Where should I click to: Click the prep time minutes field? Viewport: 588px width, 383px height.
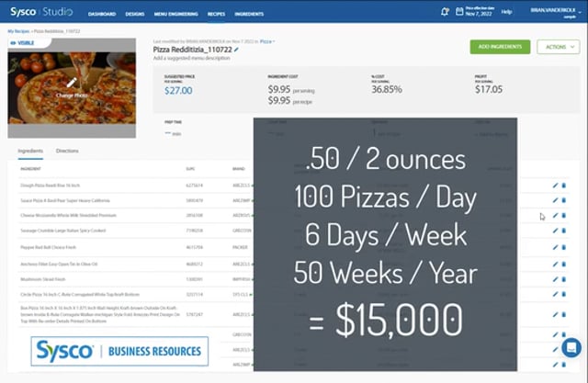[x=173, y=134]
